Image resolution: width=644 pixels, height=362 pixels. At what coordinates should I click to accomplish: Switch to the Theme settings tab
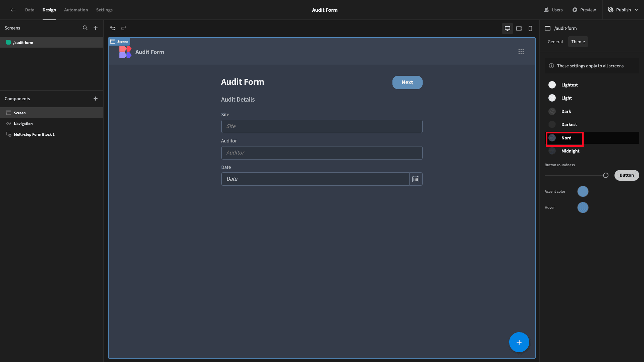pos(578,42)
